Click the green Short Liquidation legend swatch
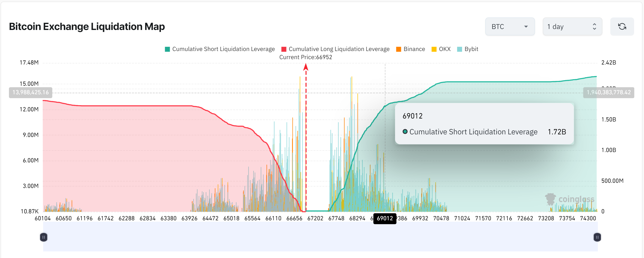 pos(167,49)
